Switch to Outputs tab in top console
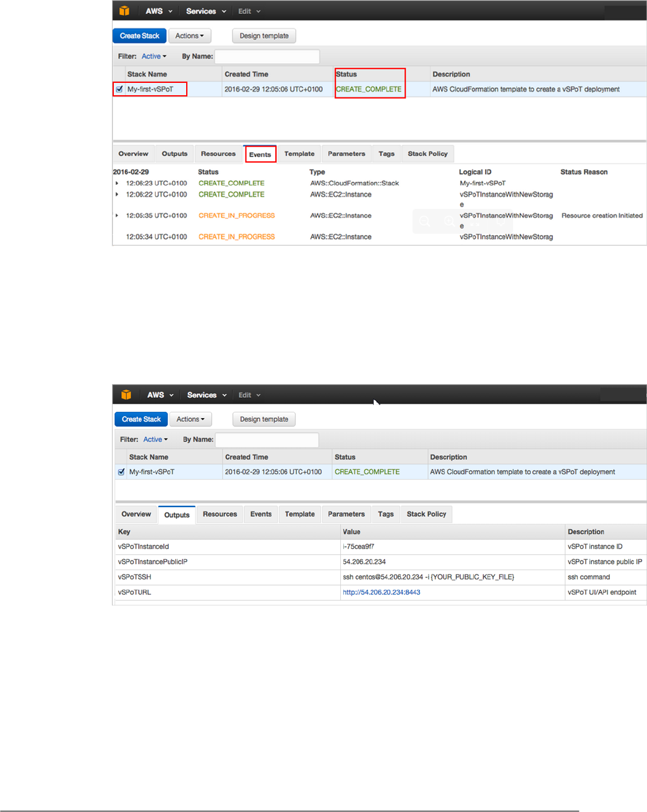 tap(174, 154)
